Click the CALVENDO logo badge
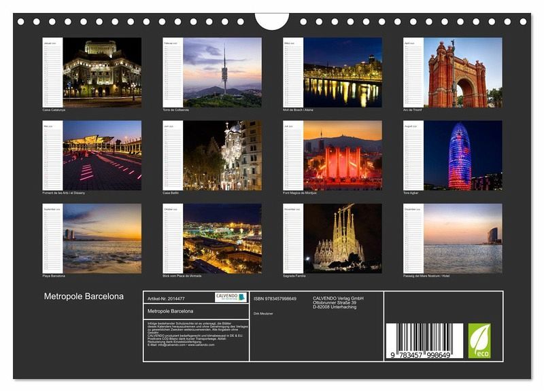Image resolution: width=544 pixels, height=392 pixels. pos(231,297)
